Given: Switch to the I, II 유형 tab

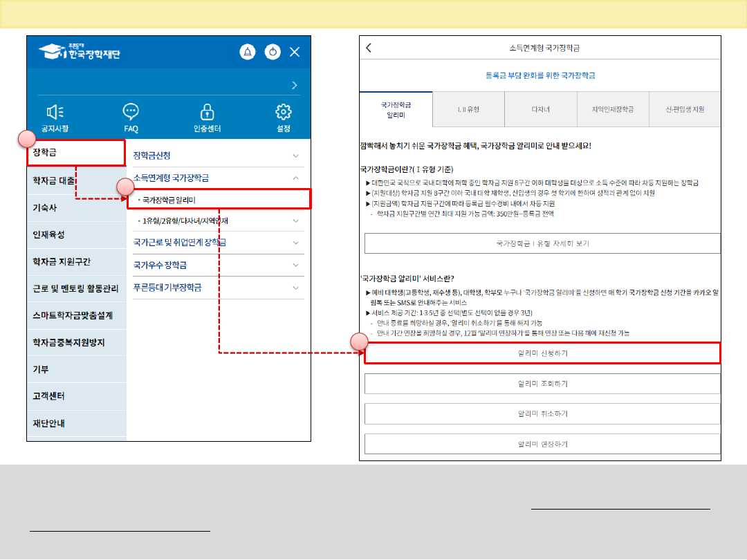Looking at the screenshot, I should click(468, 109).
